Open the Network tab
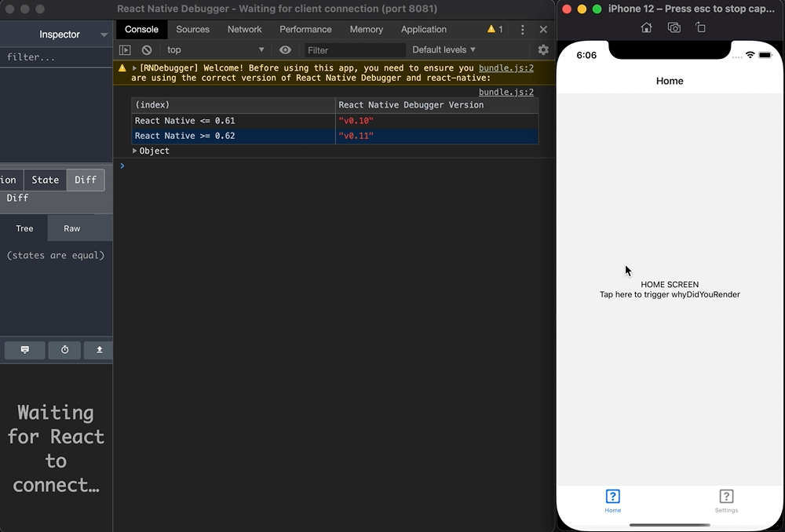This screenshot has height=532, width=785. click(x=245, y=30)
